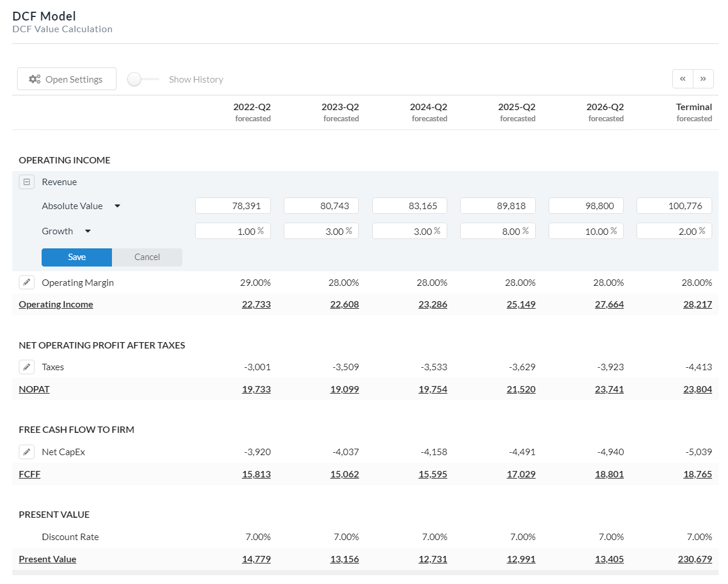This screenshot has width=728, height=584.
Task: Click the Terminal Taxes value -4,413
Action: click(x=699, y=367)
